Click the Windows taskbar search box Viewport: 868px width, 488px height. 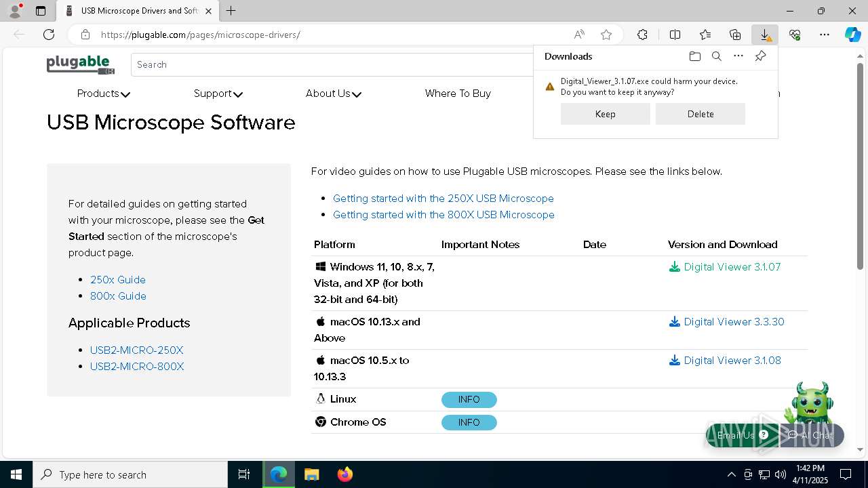[130, 474]
